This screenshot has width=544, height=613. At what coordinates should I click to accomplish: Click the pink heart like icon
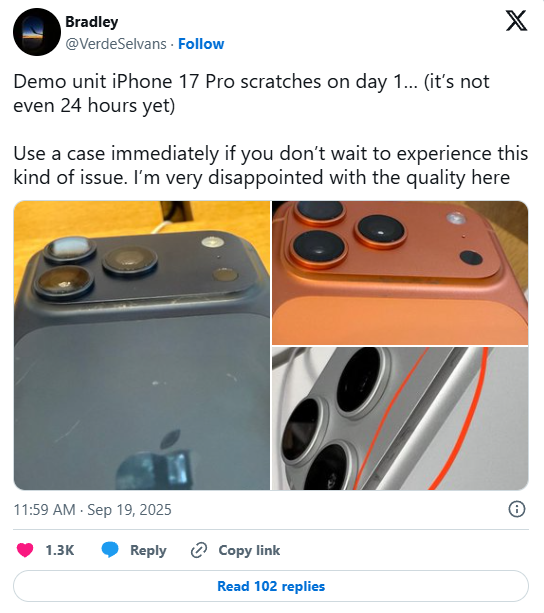click(25, 550)
